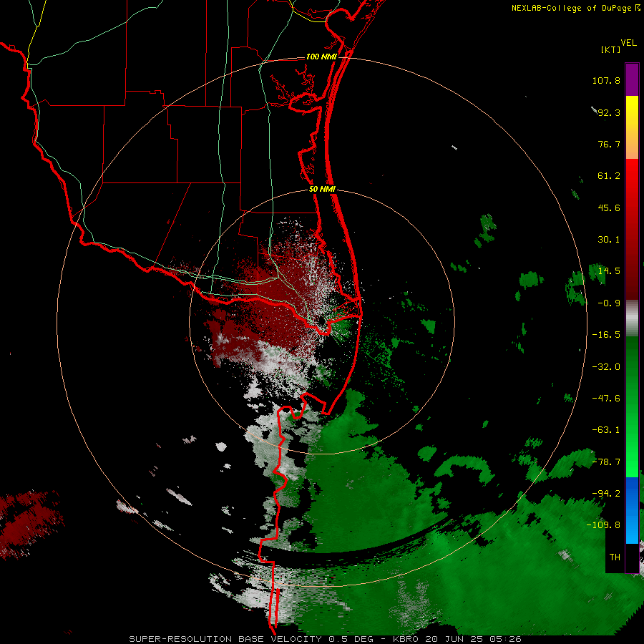This screenshot has width=644, height=644.
Task: Click the -78.7 velocity scale value
Action: 606,462
